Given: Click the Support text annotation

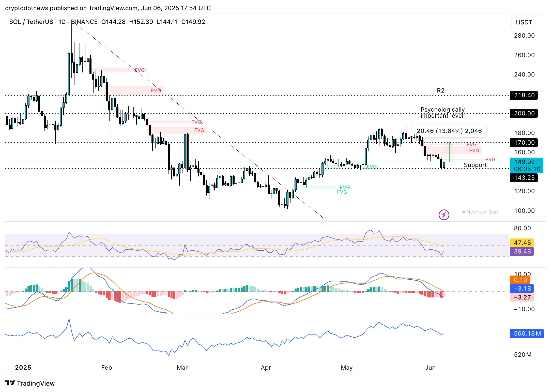Looking at the screenshot, I should (475, 165).
